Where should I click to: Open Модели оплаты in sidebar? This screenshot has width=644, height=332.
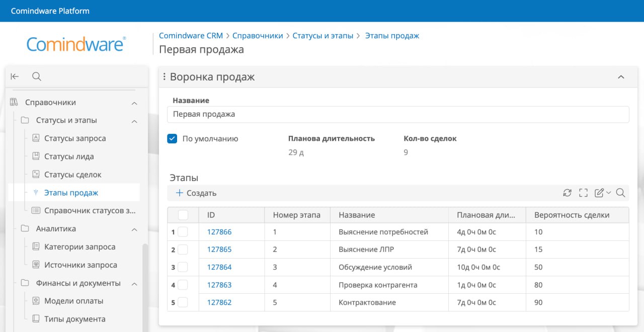74,301
